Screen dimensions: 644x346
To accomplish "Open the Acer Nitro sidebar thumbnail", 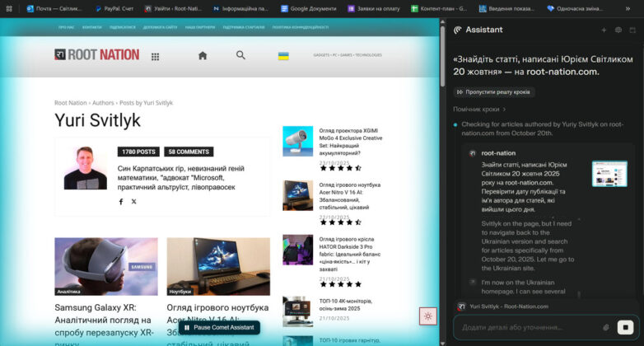I will 298,195.
